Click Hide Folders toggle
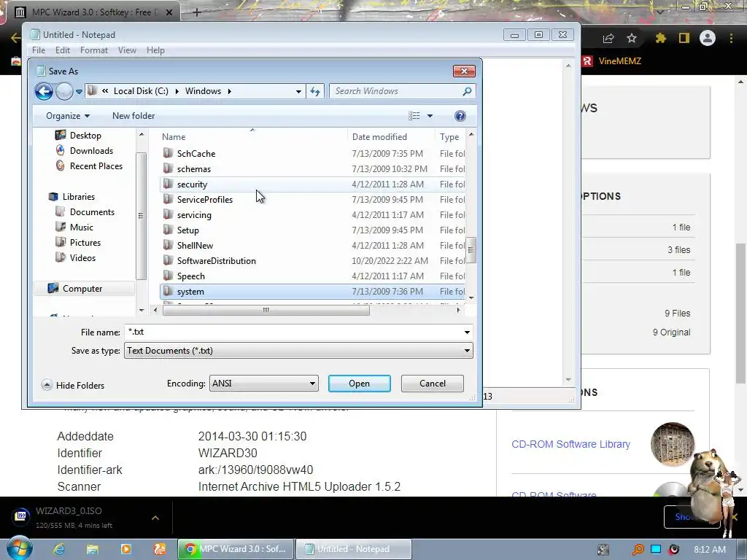 tap(73, 385)
